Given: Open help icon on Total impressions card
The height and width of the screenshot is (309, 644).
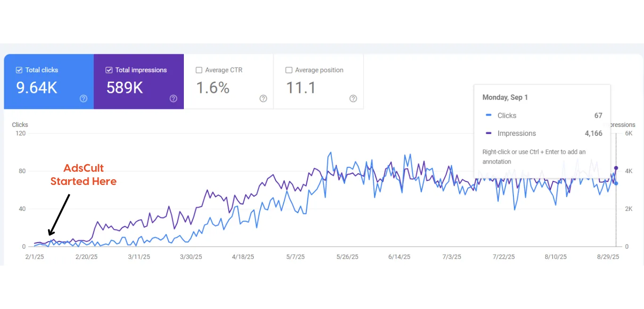Looking at the screenshot, I should pyautogui.click(x=173, y=99).
